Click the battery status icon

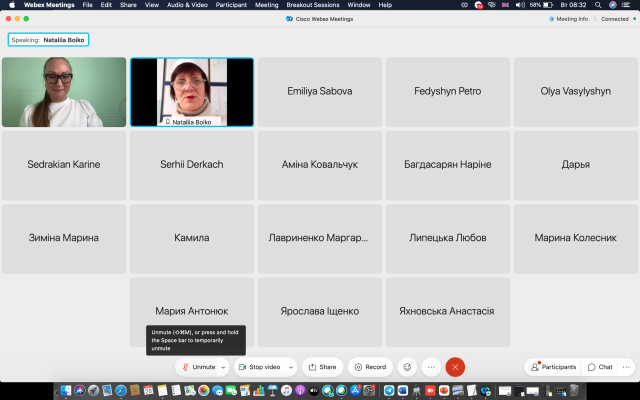[548, 5]
